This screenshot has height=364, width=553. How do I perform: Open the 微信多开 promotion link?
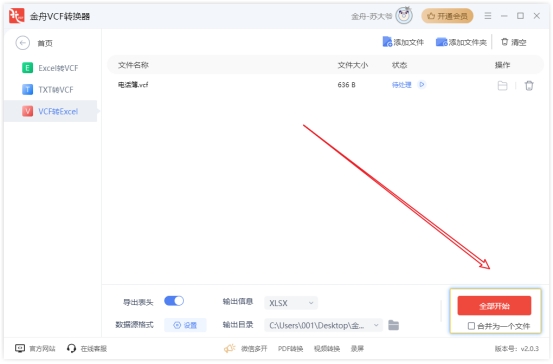tap(254, 349)
